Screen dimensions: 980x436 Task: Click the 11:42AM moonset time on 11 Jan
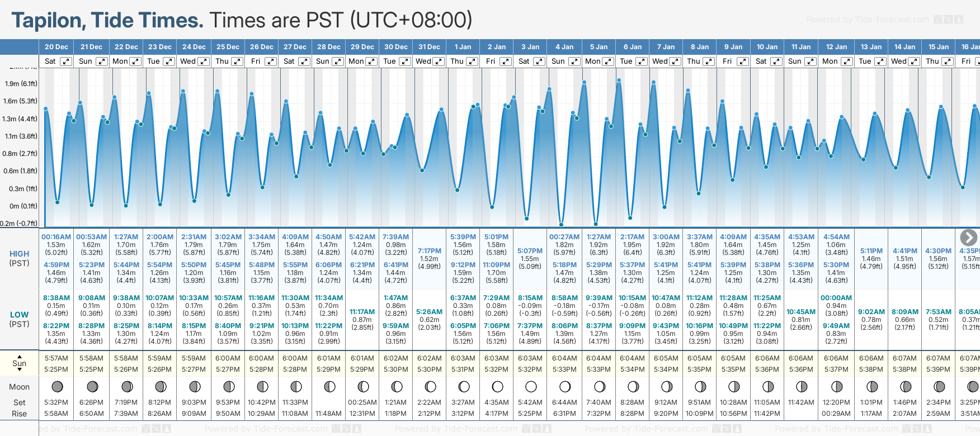tap(801, 402)
